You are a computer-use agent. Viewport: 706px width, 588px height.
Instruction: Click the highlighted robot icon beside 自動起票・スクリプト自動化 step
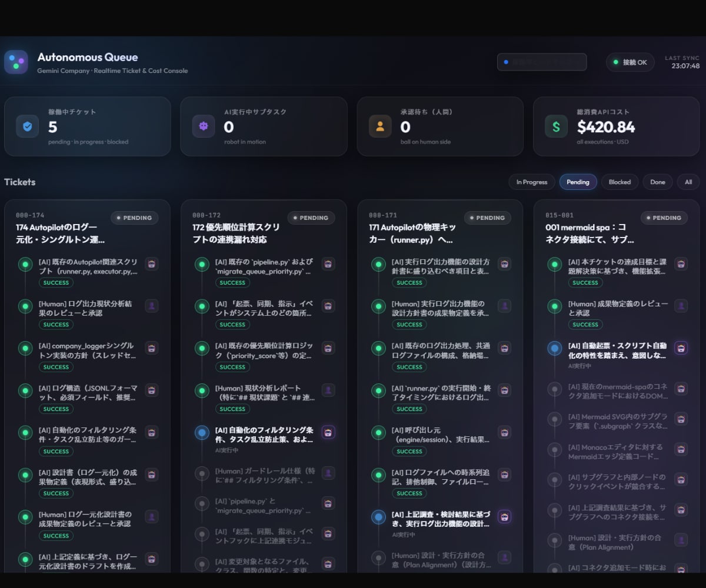(x=681, y=348)
